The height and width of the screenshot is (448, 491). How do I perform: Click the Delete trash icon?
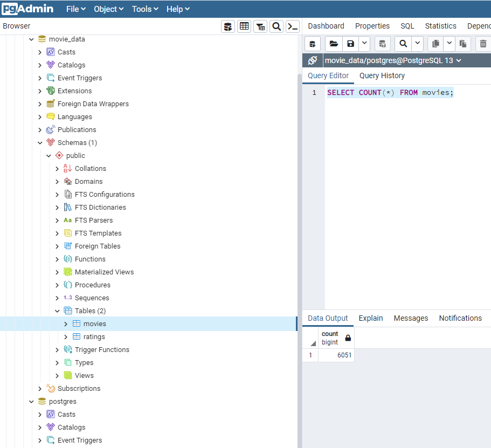coord(483,44)
